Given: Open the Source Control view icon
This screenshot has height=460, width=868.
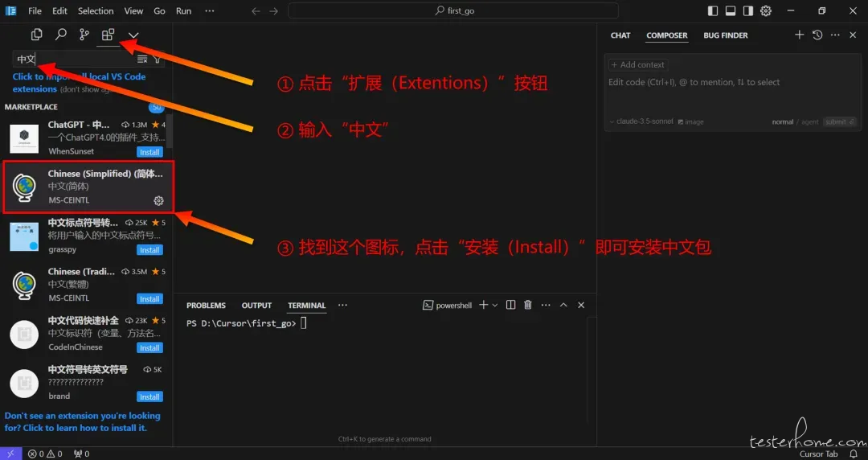Looking at the screenshot, I should (84, 35).
